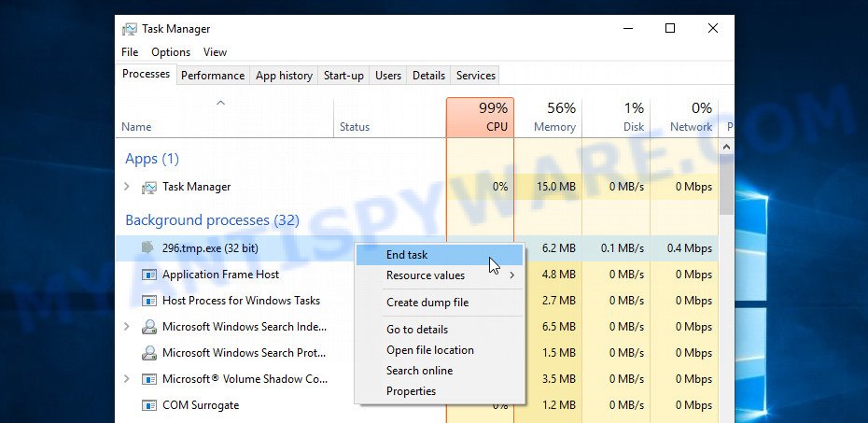Choose Go to details

pyautogui.click(x=440, y=330)
